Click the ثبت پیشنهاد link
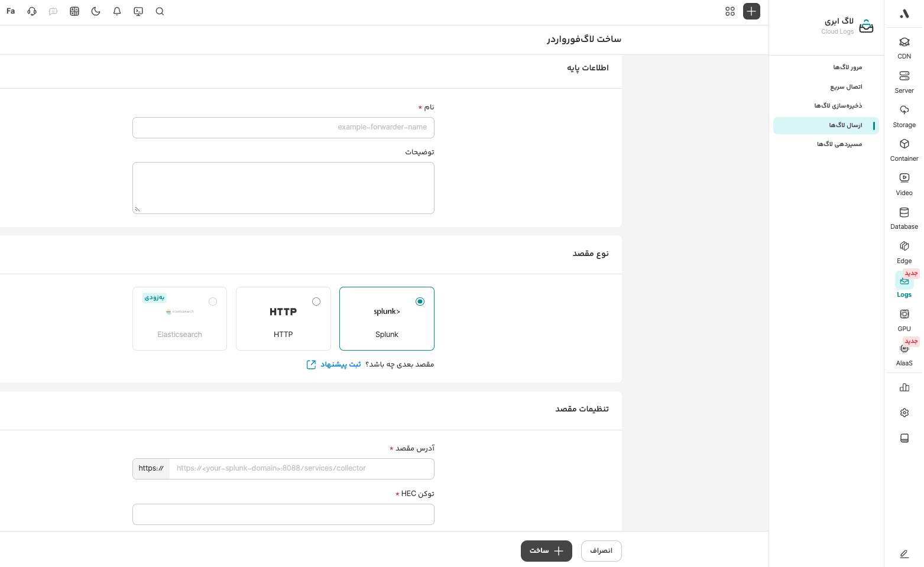The width and height of the screenshot is (924, 567). (x=341, y=365)
